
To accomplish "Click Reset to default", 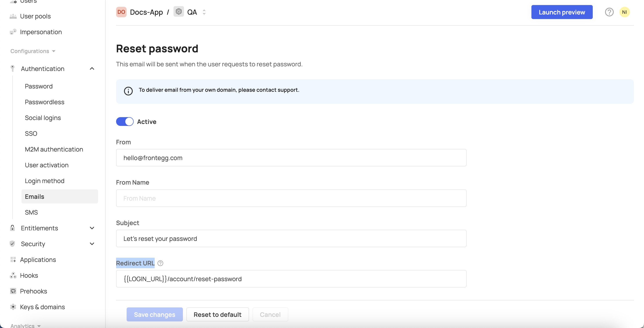I will (217, 314).
